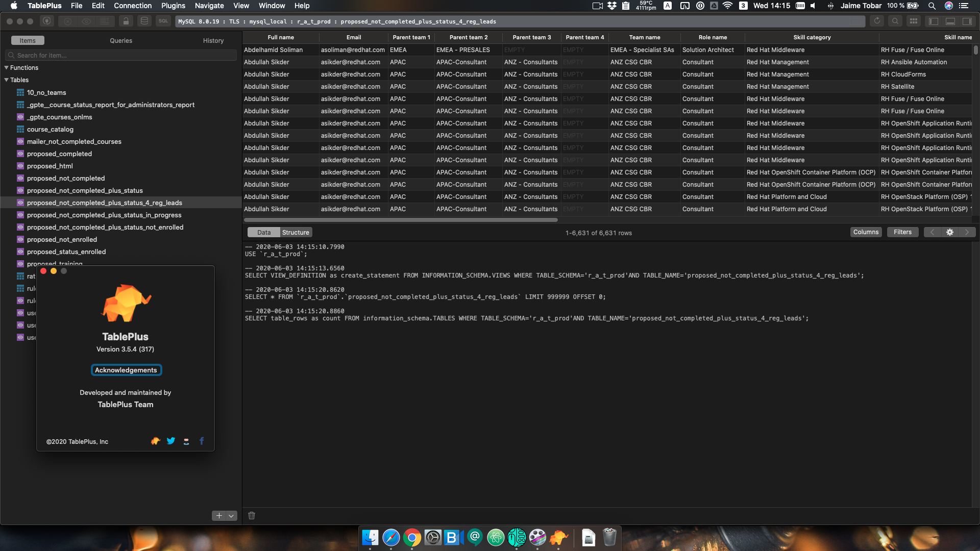
Task: Click the refresh icon to reload data
Action: coord(877,21)
